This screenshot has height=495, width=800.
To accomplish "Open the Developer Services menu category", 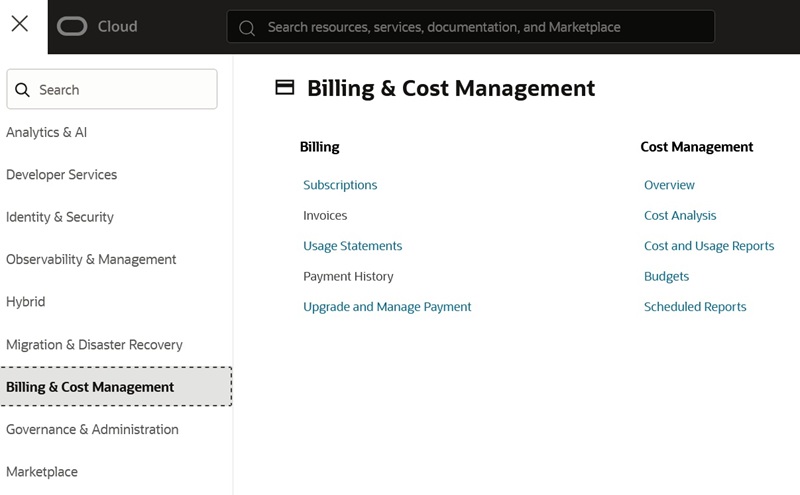I will click(61, 175).
